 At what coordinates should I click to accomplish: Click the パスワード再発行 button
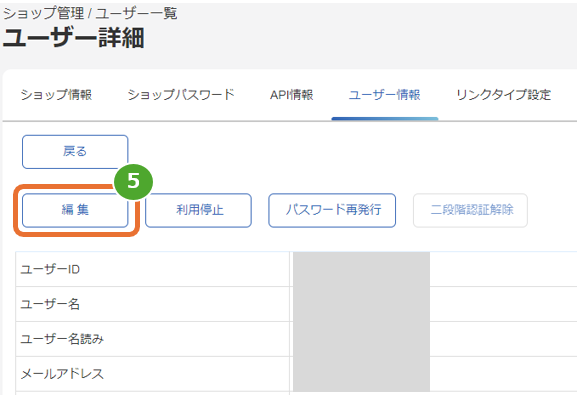click(x=332, y=210)
